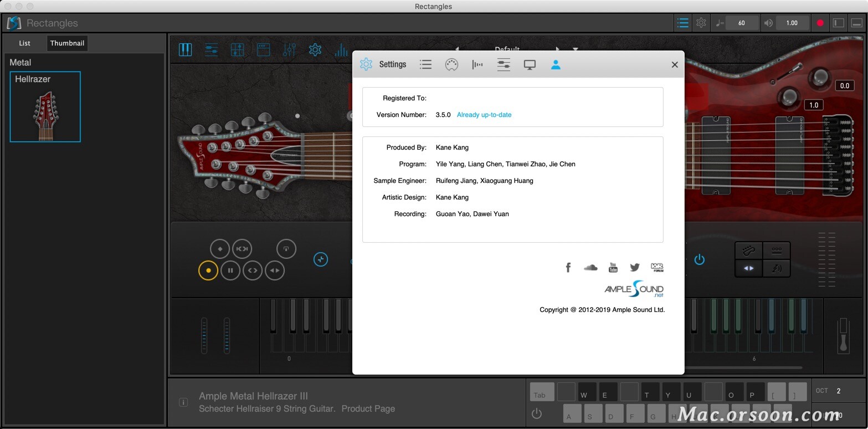Toggle the power button near channel strip
This screenshot has width=868, height=429.
[x=699, y=259]
